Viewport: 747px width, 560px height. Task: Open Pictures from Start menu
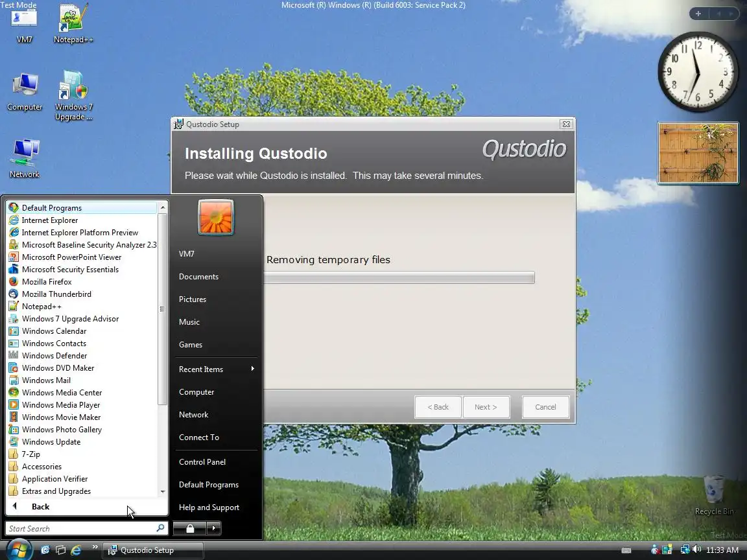coord(216,299)
